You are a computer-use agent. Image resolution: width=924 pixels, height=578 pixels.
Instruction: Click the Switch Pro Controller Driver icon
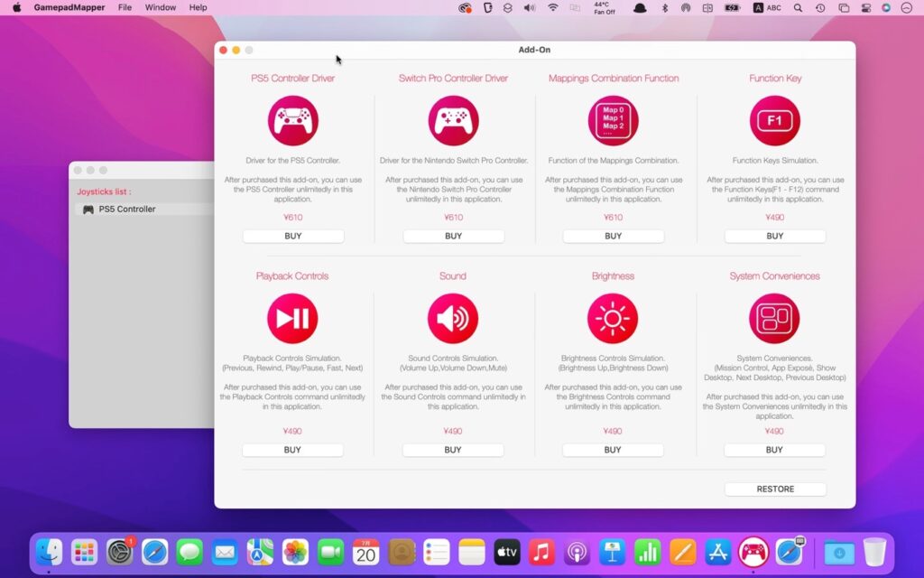(x=453, y=120)
